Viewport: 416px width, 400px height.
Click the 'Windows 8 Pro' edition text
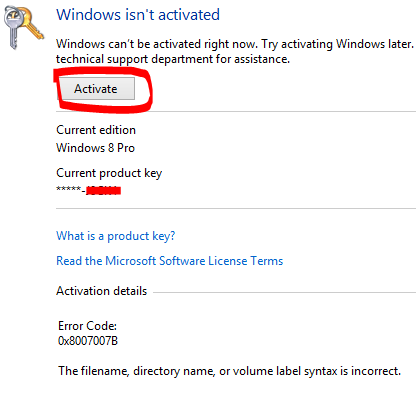[95, 148]
